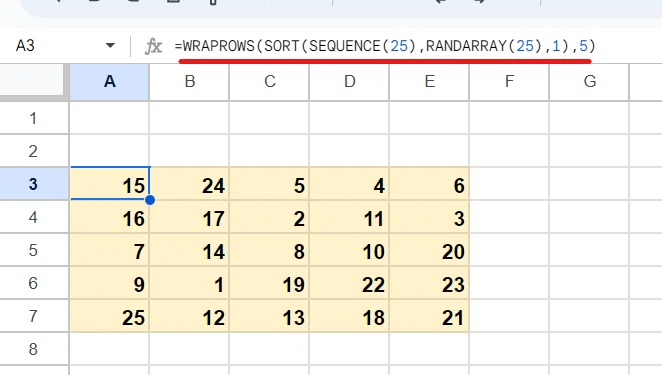Screen dimensions: 662x375
Task: Select row 3 header
Action: pos(34,184)
